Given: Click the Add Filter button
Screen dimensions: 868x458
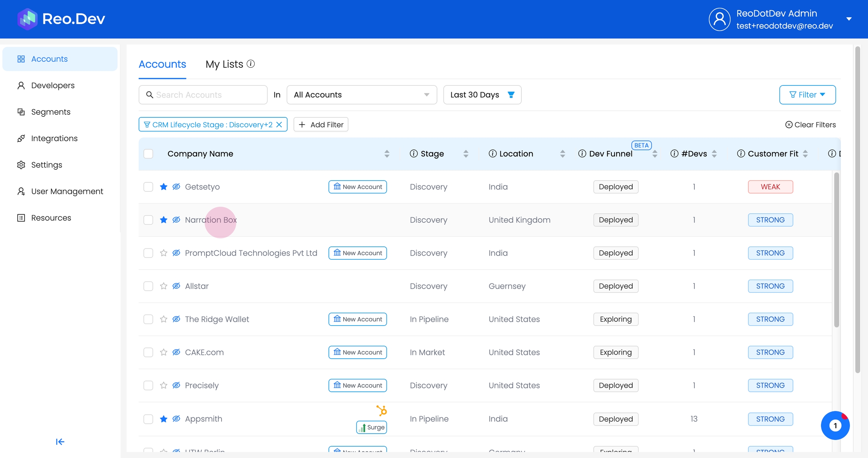Looking at the screenshot, I should click(321, 125).
